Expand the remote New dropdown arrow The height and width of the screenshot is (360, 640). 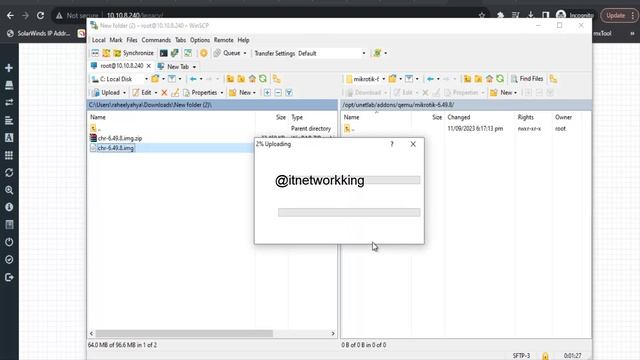click(516, 93)
